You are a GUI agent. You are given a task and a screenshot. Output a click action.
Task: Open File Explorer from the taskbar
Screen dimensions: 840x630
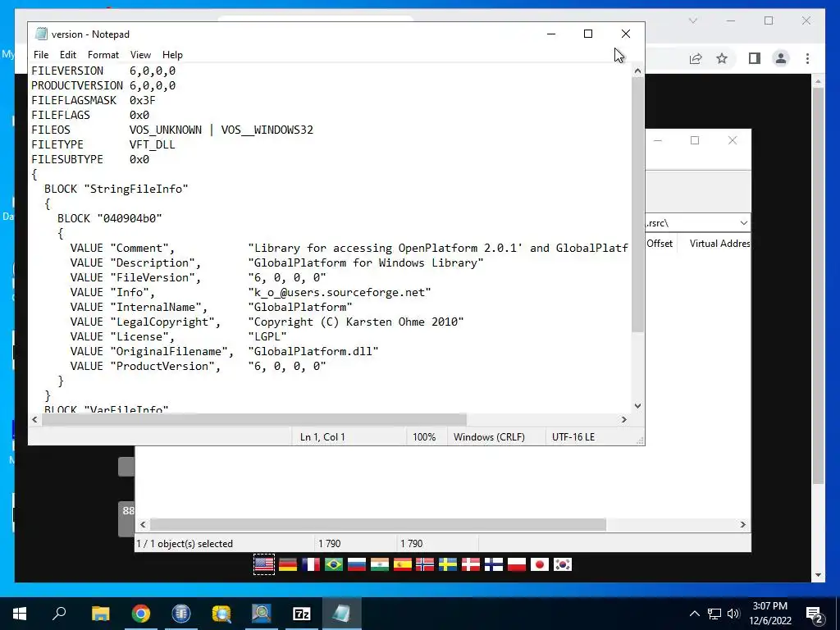click(x=100, y=614)
